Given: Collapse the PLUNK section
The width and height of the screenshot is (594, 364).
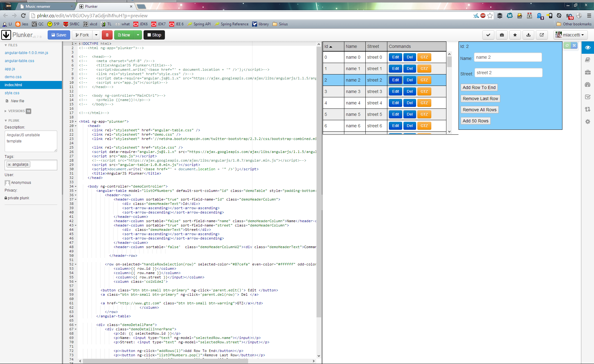Looking at the screenshot, I should (12, 121).
